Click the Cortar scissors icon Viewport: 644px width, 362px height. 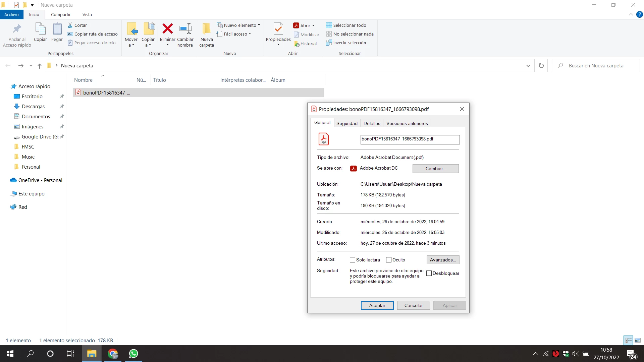(x=70, y=25)
